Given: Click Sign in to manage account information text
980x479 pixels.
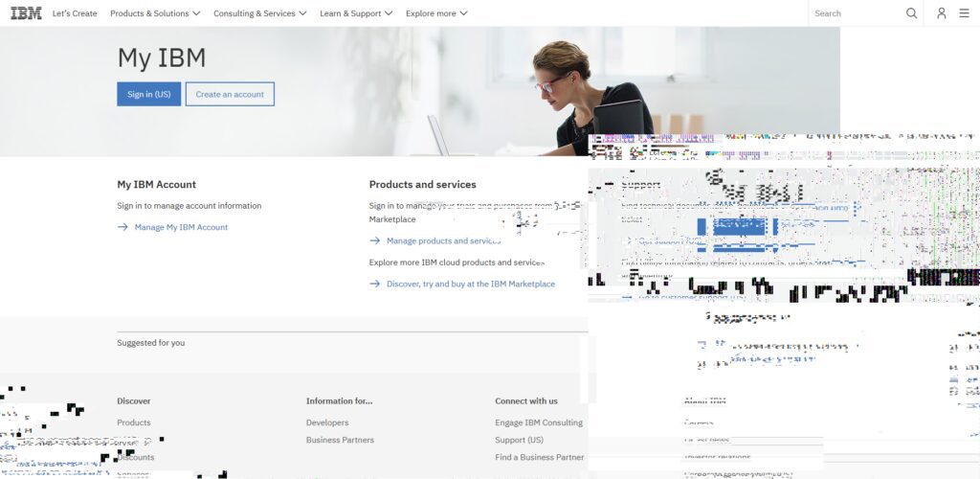Looking at the screenshot, I should coord(189,206).
